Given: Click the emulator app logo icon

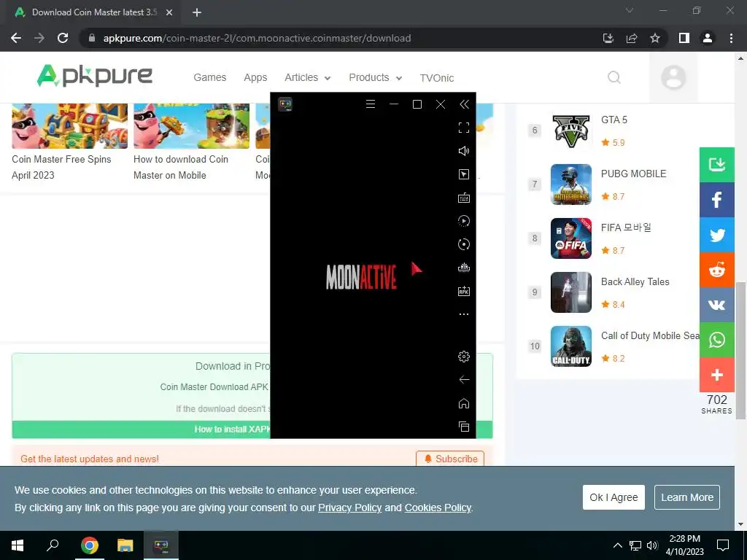Looking at the screenshot, I should click(x=285, y=104).
